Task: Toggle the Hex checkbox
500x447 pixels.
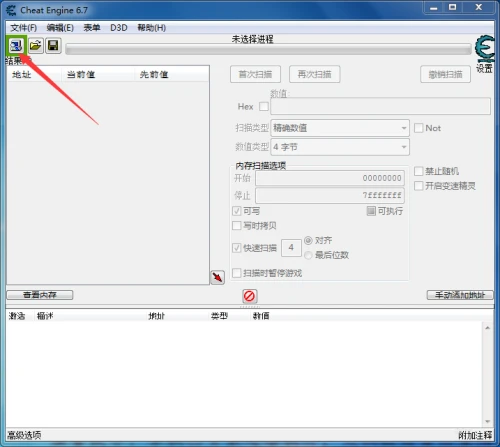Action: click(x=264, y=106)
